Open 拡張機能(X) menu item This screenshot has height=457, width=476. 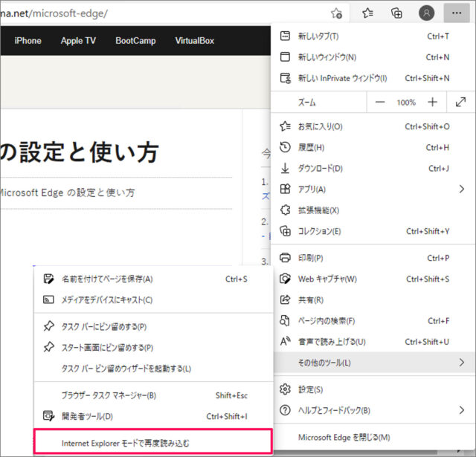373,210
